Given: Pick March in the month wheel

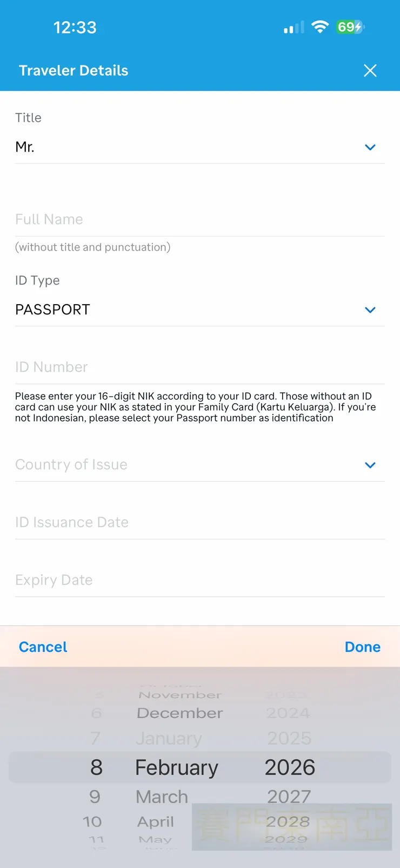Looking at the screenshot, I should (162, 797).
